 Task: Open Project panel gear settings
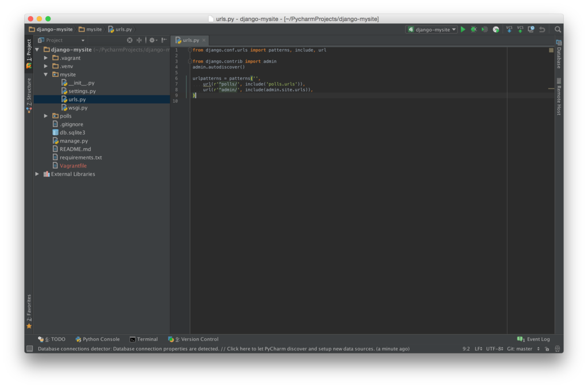pos(153,40)
